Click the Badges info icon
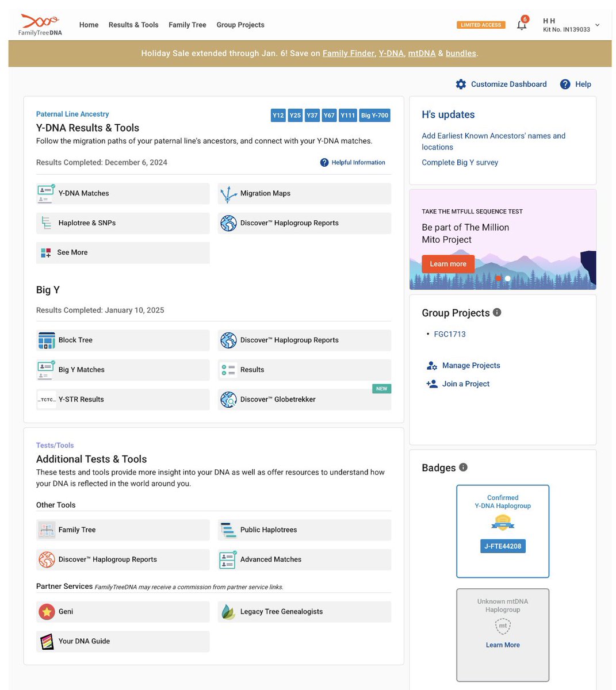The image size is (616, 690). pos(463,467)
